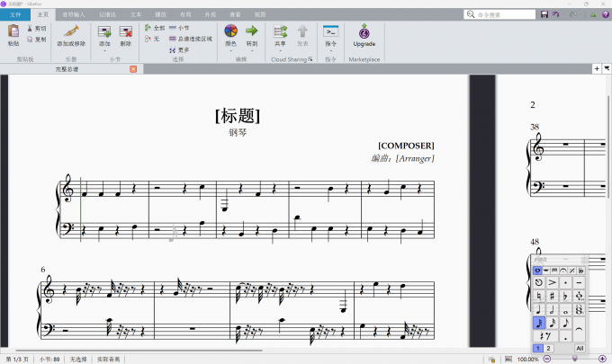Click the zoom slider handle
Viewport: 612px width, 364px height.
(x=574, y=359)
